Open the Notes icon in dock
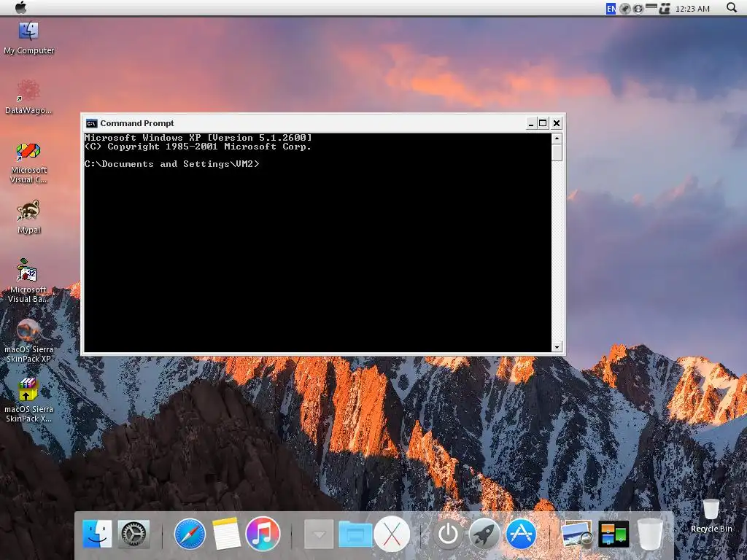Screen dimensions: 747x560 [x=226, y=534]
